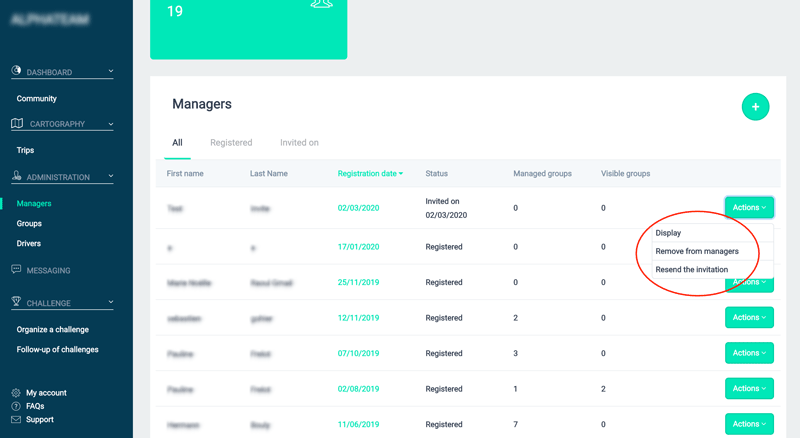Screen dimensions: 800x438
Task: Click the Cartography map icon
Action: pyautogui.click(x=17, y=124)
